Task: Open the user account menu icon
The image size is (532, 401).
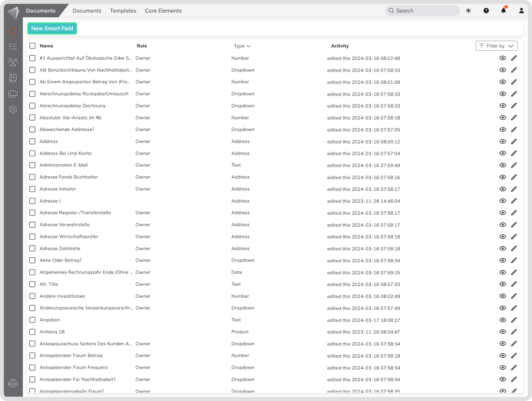Action: pyautogui.click(x=521, y=11)
